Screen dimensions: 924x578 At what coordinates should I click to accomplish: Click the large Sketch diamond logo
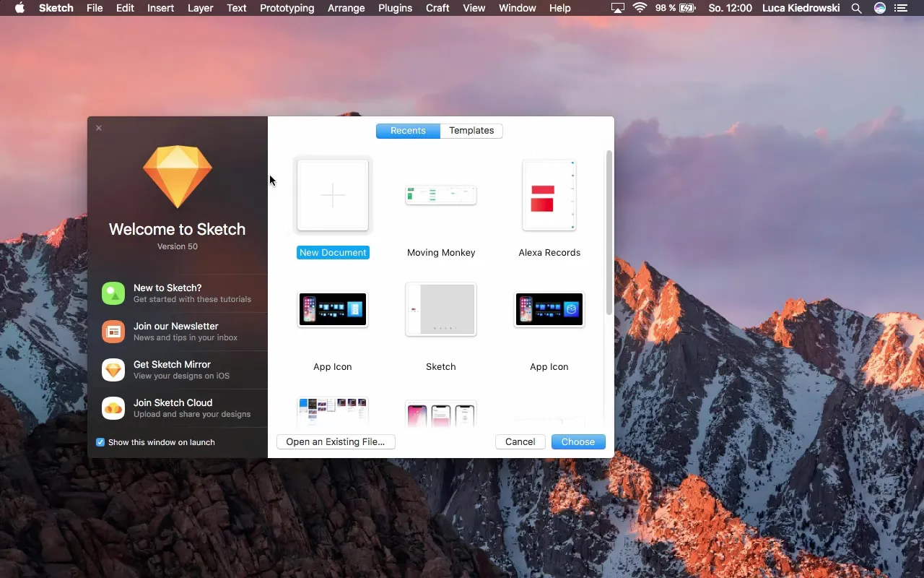tap(178, 177)
